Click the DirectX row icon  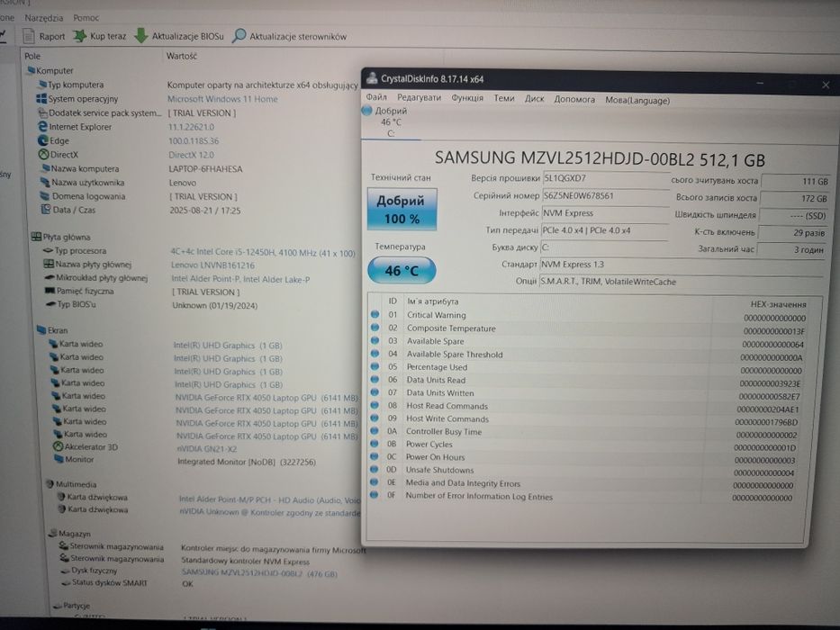(x=43, y=154)
